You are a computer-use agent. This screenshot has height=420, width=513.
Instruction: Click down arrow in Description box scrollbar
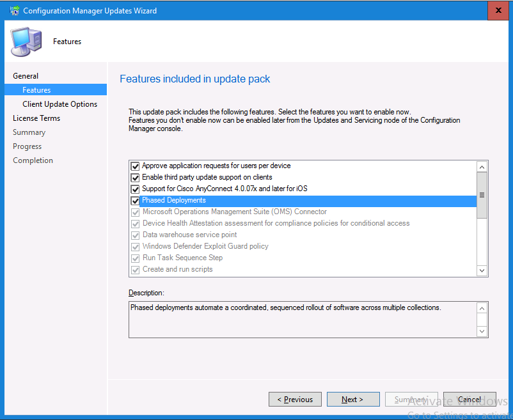[482, 331]
